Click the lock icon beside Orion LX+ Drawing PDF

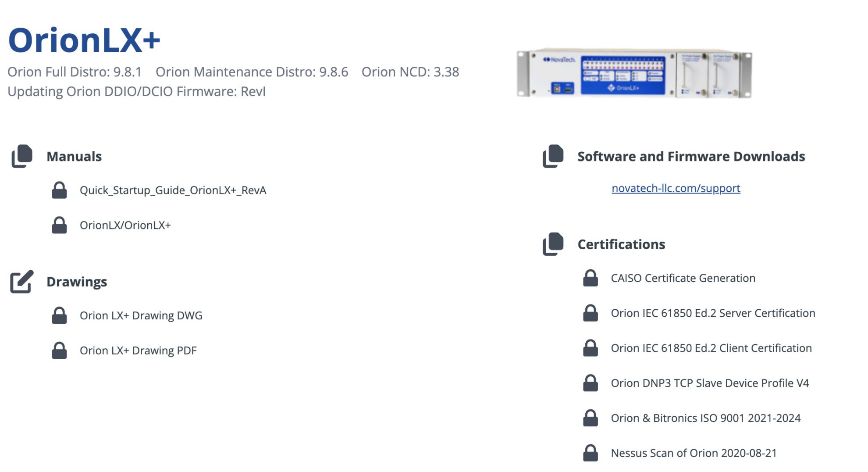tap(59, 350)
